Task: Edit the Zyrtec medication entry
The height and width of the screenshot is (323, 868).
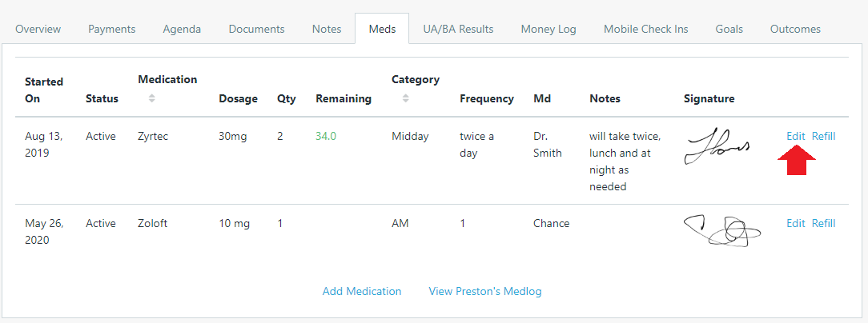Action: pos(795,136)
